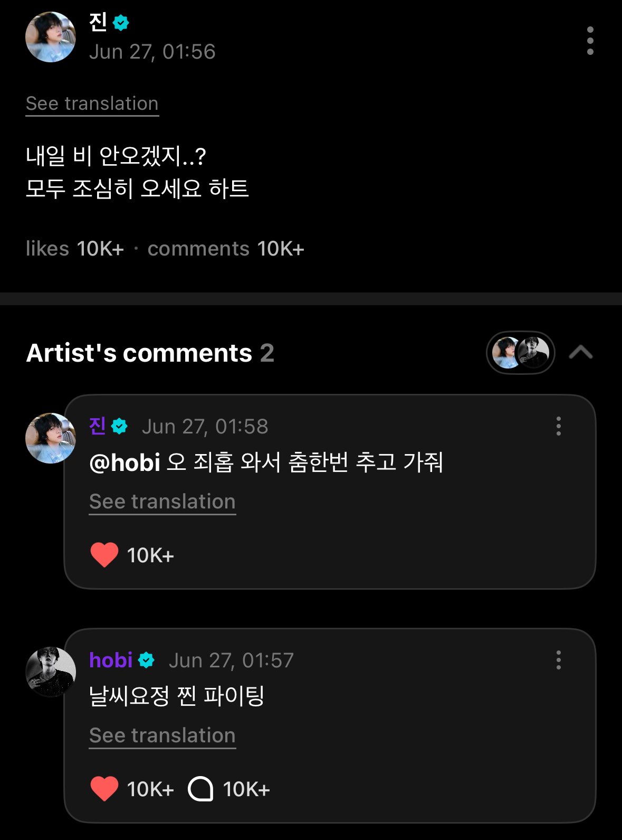Like 진's comment with the heart
The width and height of the screenshot is (622, 840).
click(104, 555)
